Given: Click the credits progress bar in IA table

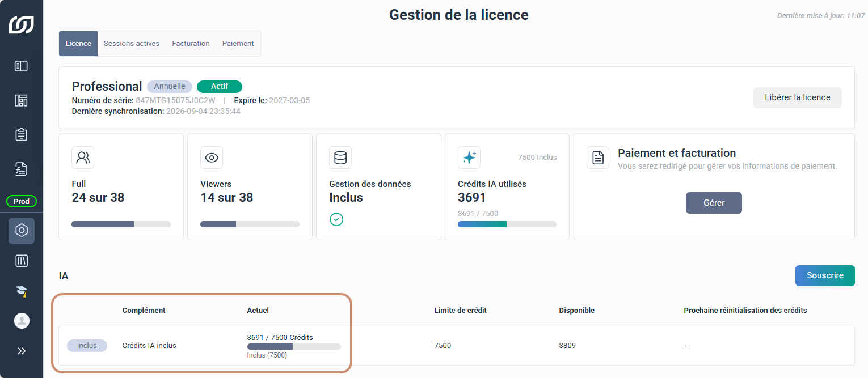Looking at the screenshot, I should pos(294,346).
